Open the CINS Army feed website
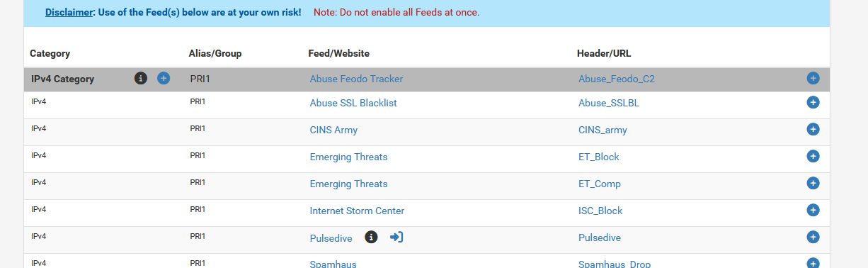The height and width of the screenshot is (268, 868). tap(333, 130)
